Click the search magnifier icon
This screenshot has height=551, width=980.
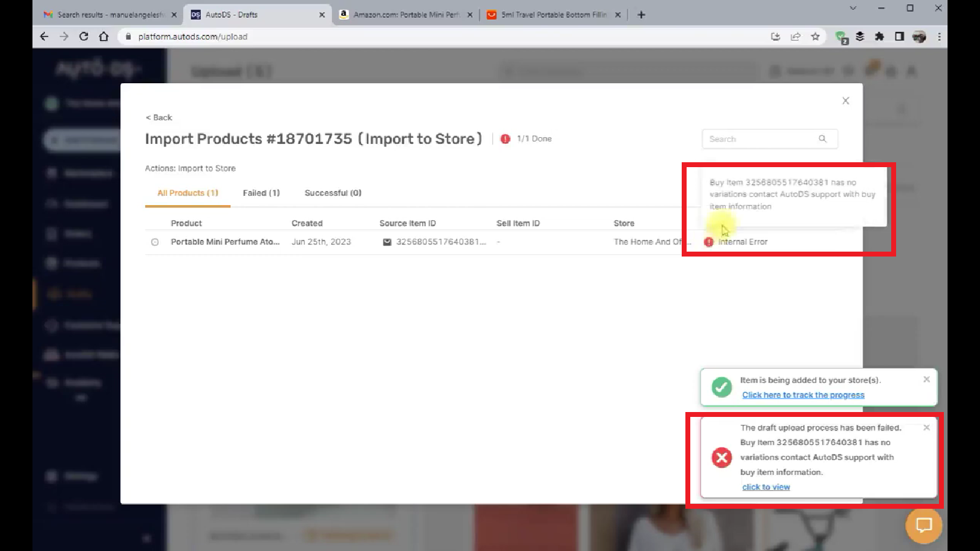pos(823,139)
